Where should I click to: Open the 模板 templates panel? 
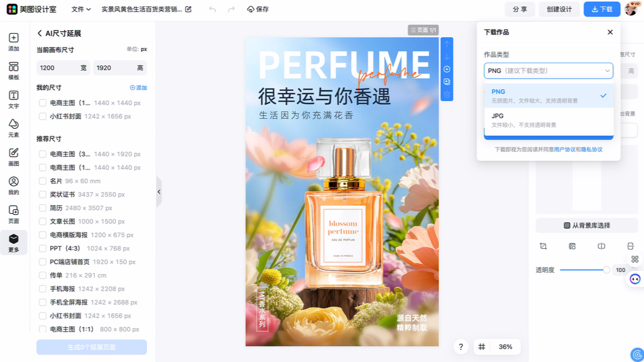point(13,71)
